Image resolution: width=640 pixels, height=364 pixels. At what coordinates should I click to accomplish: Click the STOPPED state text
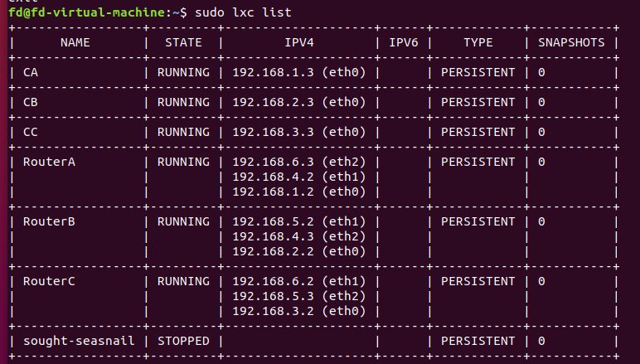pyautogui.click(x=183, y=341)
